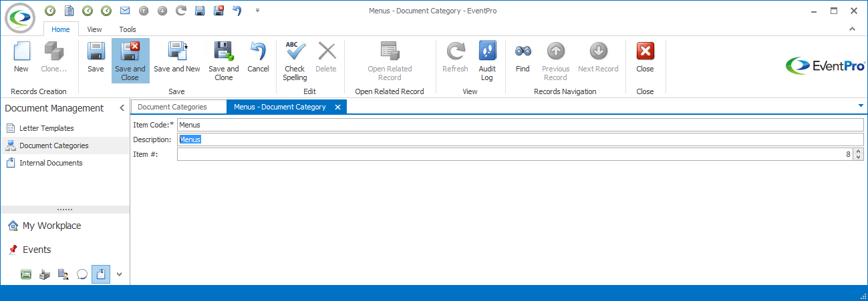Click the Delete icon in Edit group

[x=326, y=57]
